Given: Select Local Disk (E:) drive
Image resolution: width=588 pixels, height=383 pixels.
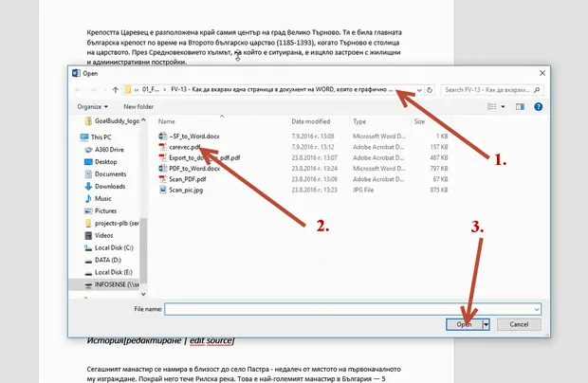Looking at the screenshot, I should click(113, 272).
